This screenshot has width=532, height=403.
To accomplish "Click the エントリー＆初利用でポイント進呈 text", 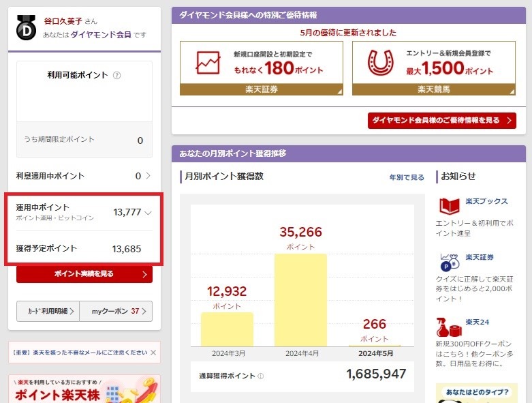I will (x=474, y=228).
